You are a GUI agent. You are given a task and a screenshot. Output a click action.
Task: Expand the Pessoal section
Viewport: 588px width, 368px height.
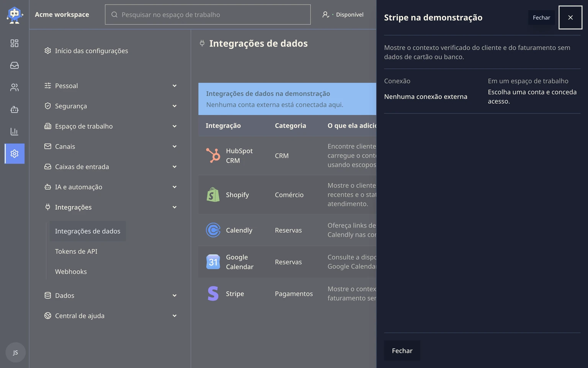click(x=111, y=86)
